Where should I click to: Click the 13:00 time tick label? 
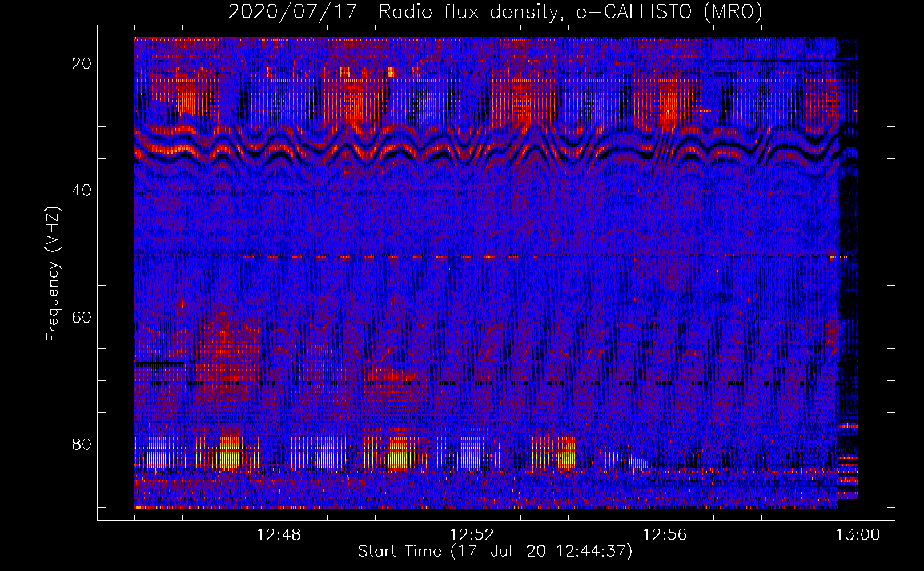point(858,535)
